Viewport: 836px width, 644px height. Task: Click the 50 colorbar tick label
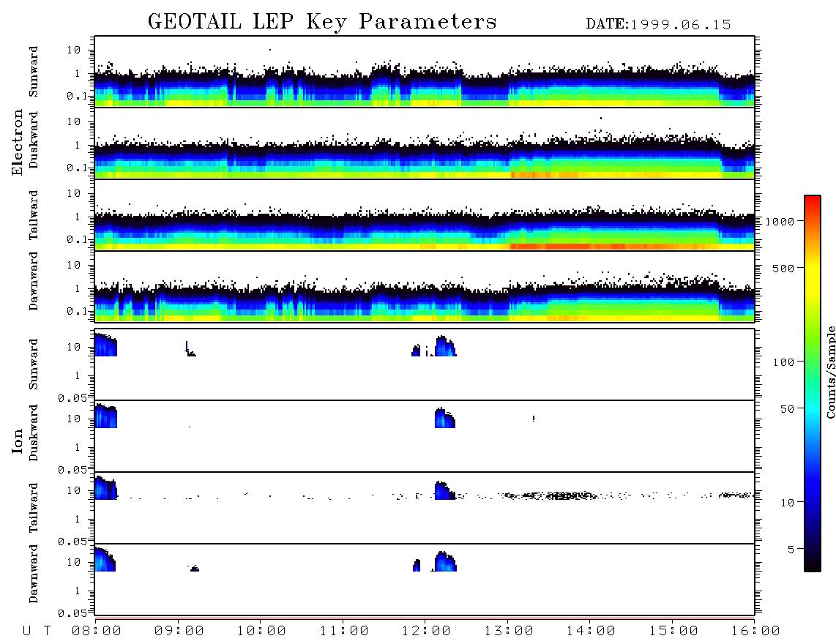click(787, 409)
